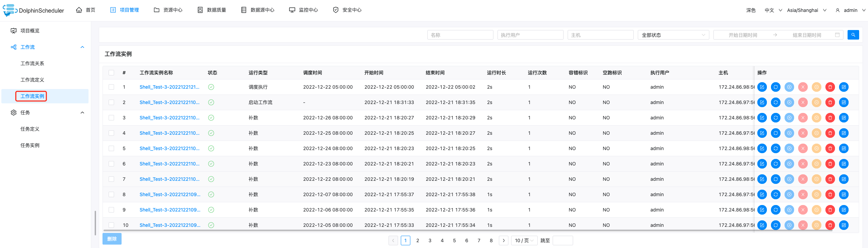This screenshot has height=248, width=868.
Task: Open 任务实例 in the sidebar
Action: pyautogui.click(x=30, y=145)
